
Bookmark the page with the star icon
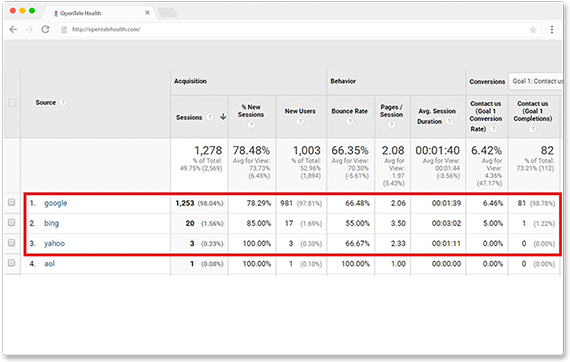pyautogui.click(x=533, y=30)
